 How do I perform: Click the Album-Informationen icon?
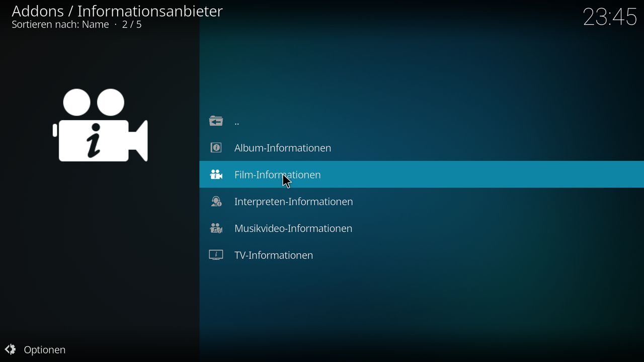point(216,148)
